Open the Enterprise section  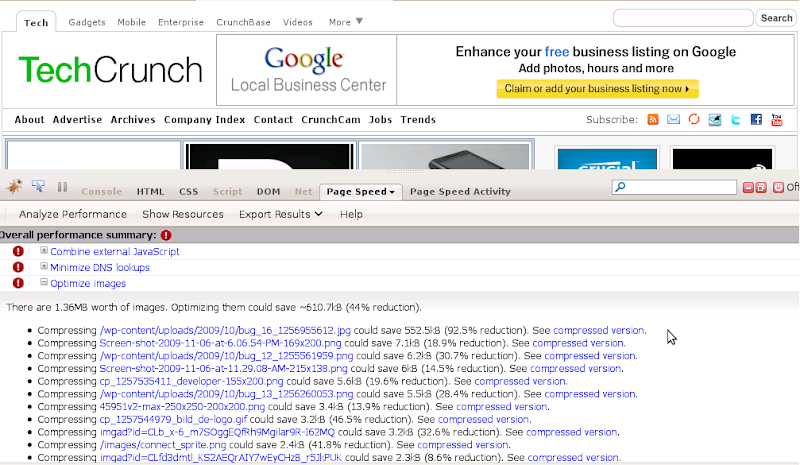pos(181,22)
